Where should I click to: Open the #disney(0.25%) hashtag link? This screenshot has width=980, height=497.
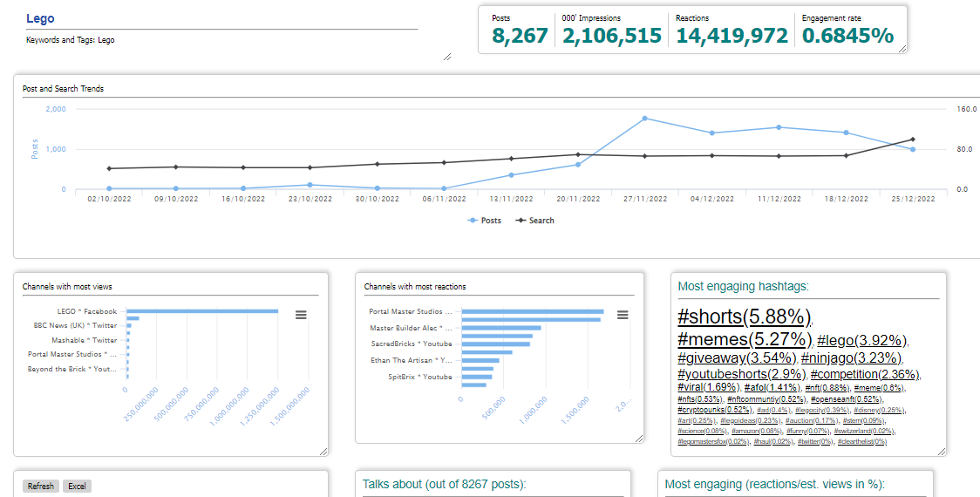click(x=879, y=410)
